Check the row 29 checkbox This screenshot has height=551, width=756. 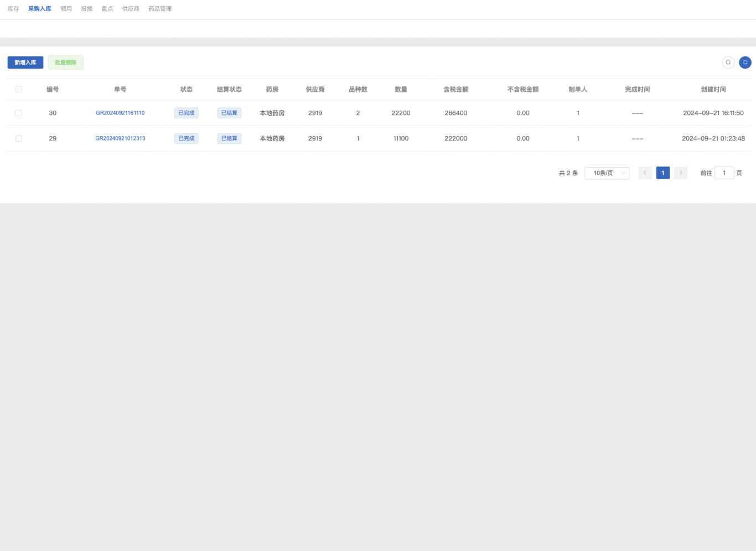[x=19, y=138]
